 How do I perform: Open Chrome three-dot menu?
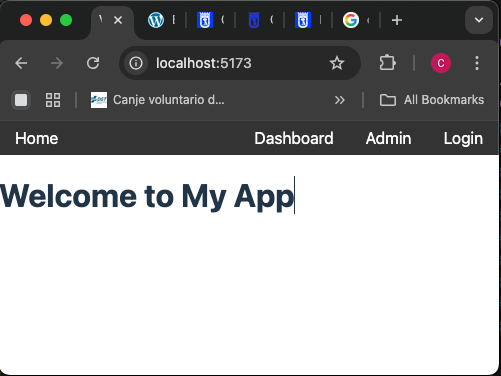tap(477, 63)
